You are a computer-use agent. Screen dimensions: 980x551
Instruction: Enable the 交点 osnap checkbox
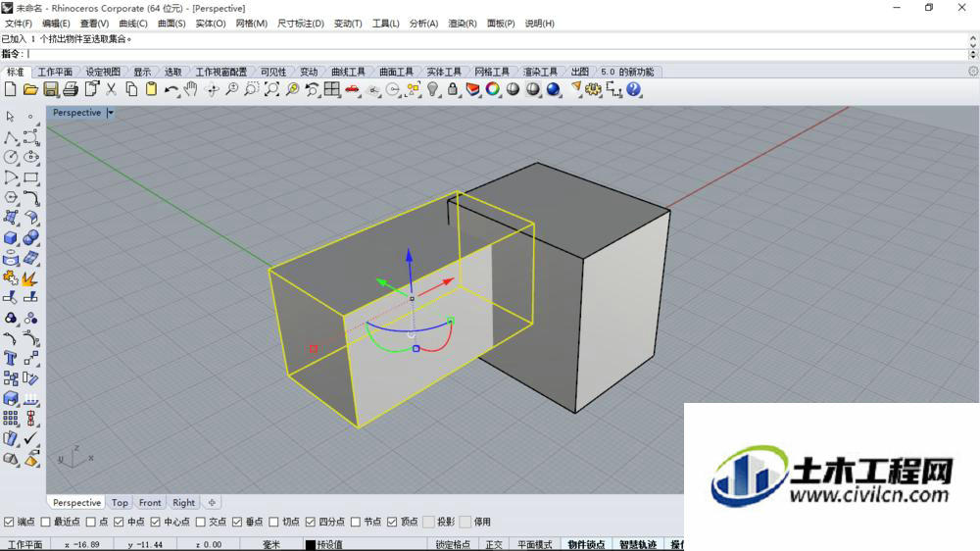[x=201, y=522]
